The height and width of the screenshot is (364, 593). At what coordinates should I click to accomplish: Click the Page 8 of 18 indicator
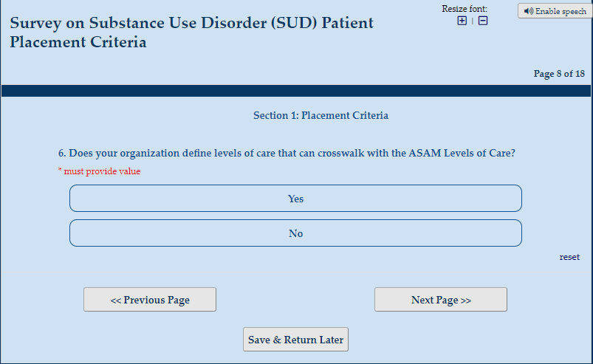click(559, 74)
